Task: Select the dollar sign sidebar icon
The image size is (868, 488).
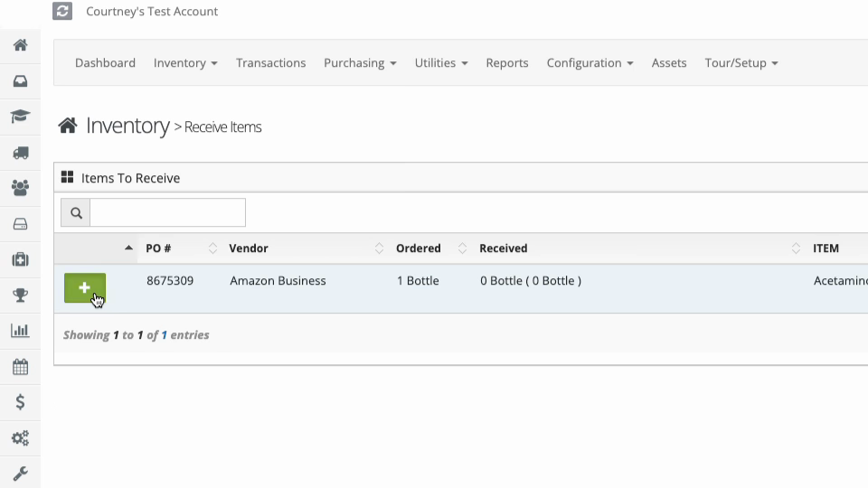Action: [x=21, y=402]
